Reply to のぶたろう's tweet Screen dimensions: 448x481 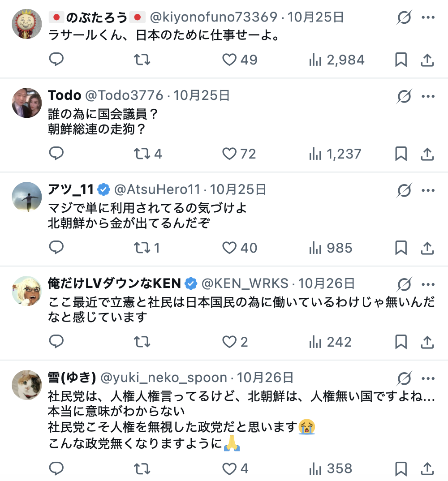pos(56,60)
